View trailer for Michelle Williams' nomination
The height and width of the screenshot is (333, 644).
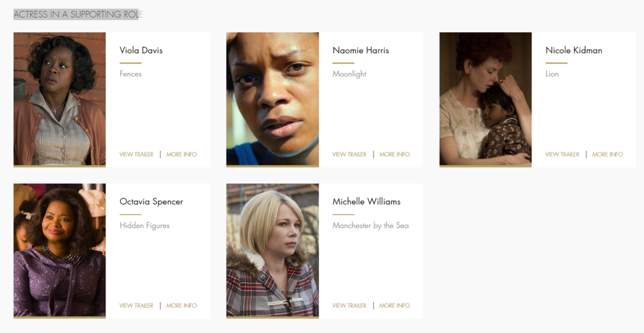coord(349,306)
